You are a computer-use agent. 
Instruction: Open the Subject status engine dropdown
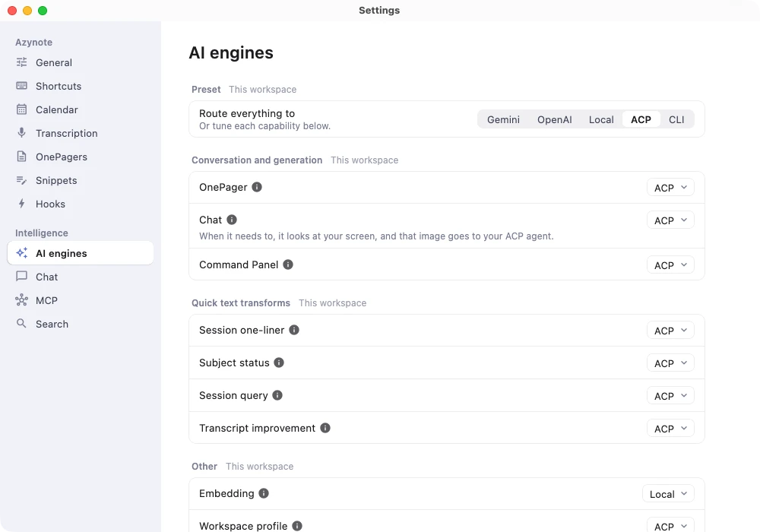pos(670,363)
